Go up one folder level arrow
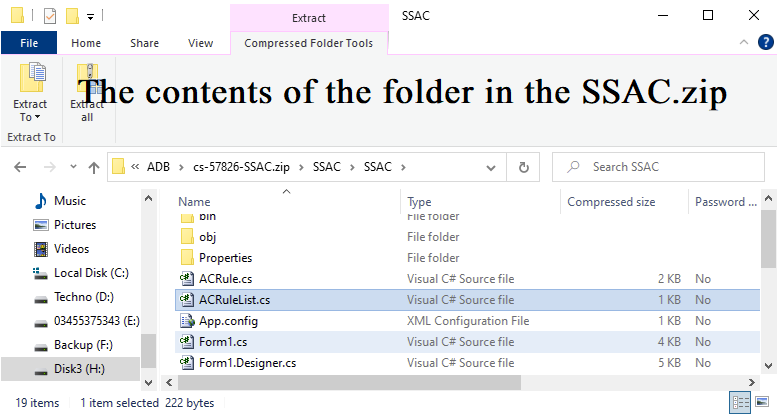778x415 pixels. tap(94, 167)
